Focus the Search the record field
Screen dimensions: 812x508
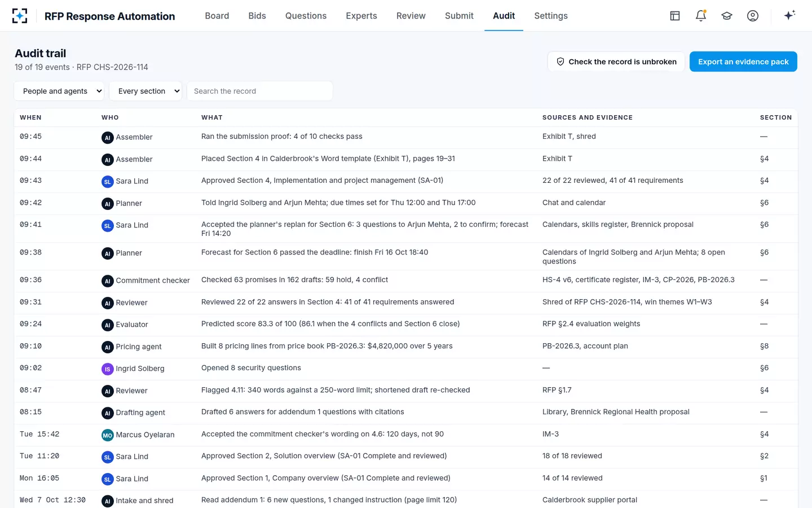[x=259, y=91]
